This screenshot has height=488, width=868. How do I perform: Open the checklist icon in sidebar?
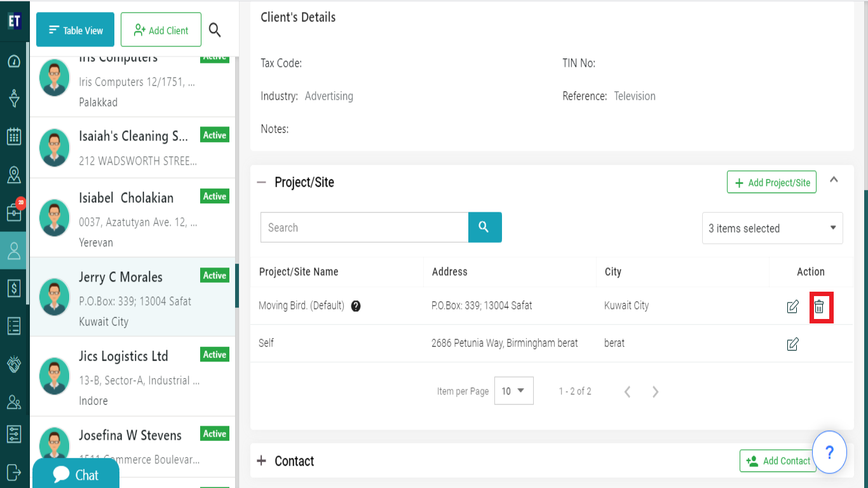14,326
